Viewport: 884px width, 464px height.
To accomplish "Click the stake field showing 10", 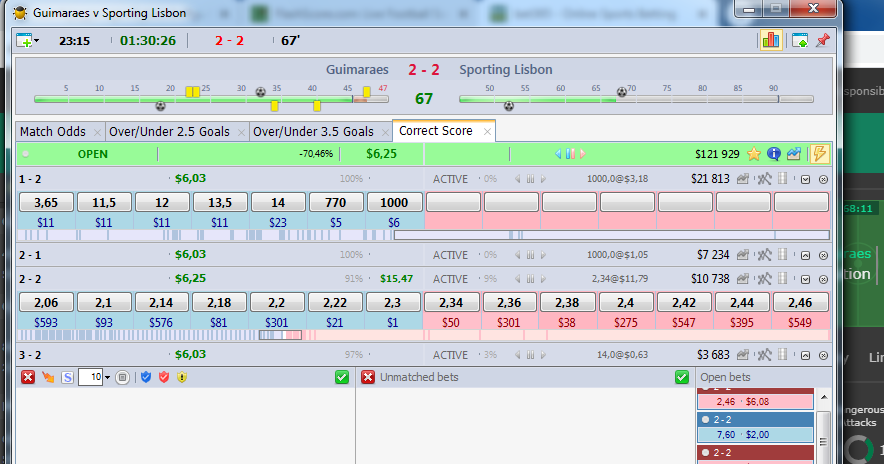I will coord(90,377).
